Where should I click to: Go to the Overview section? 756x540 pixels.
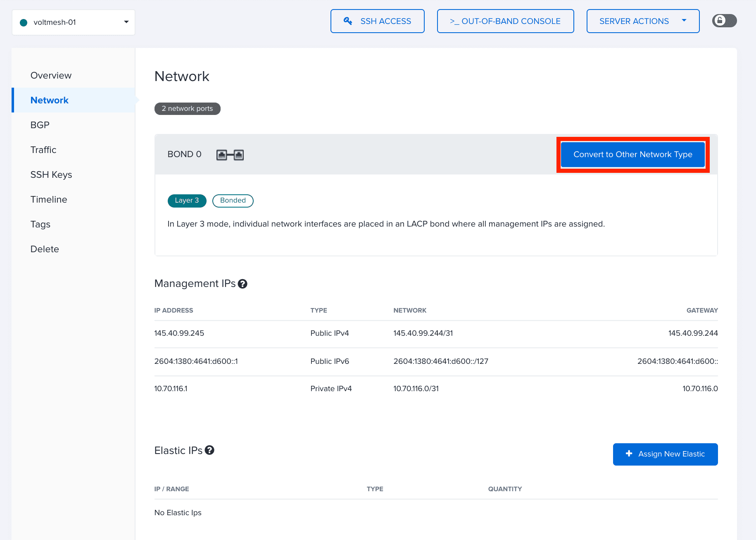[51, 75]
